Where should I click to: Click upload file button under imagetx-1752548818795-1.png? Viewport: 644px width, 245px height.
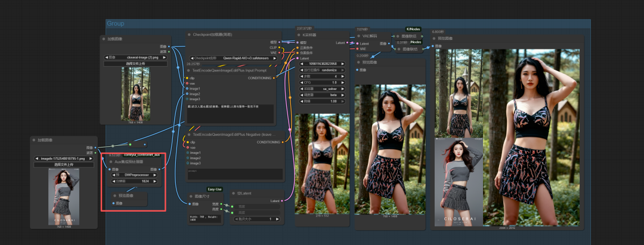[64, 165]
